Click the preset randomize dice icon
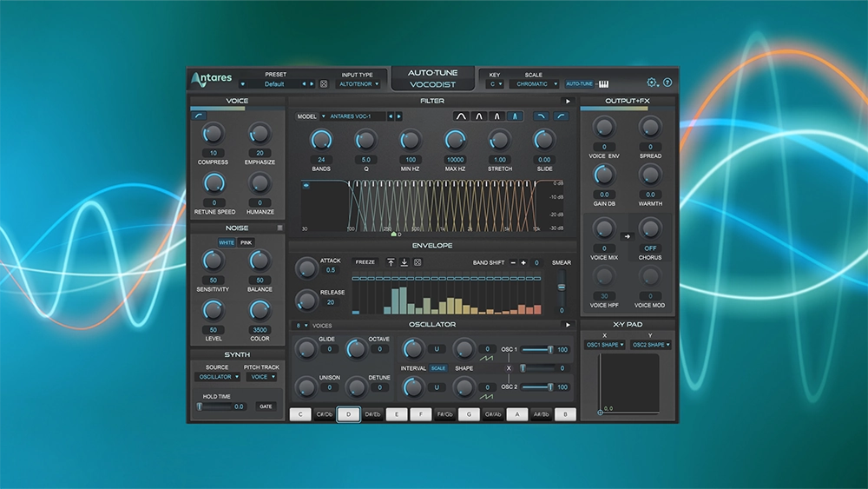Viewport: 868px width, 489px height. (324, 84)
